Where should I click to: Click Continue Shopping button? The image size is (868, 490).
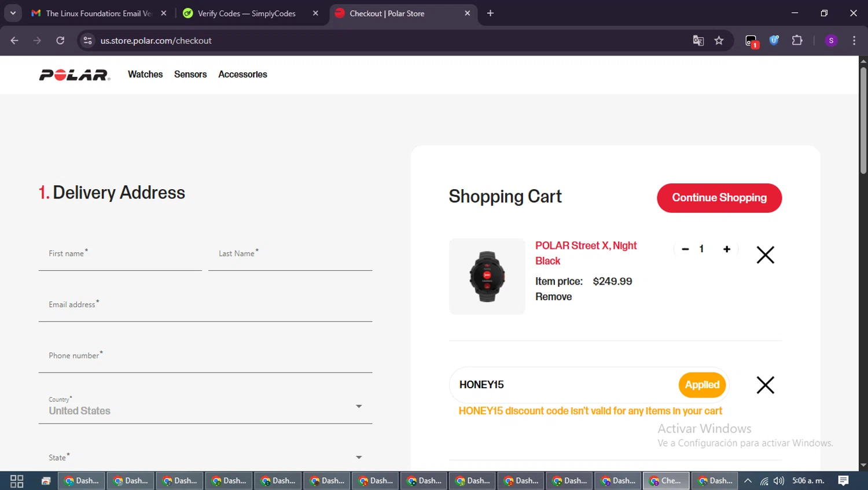pos(719,198)
